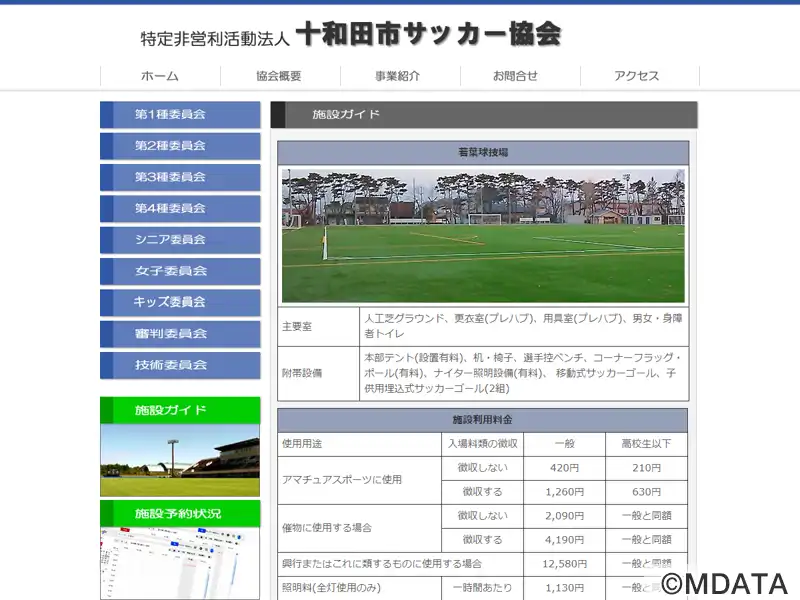Click the green 施設予約状況 banner heading
The image size is (800, 600).
point(180,513)
